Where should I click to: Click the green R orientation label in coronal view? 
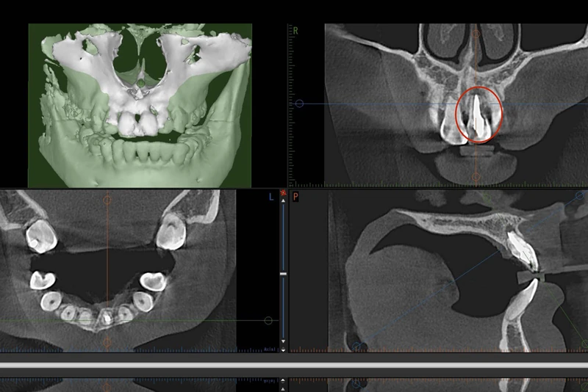pos(295,31)
